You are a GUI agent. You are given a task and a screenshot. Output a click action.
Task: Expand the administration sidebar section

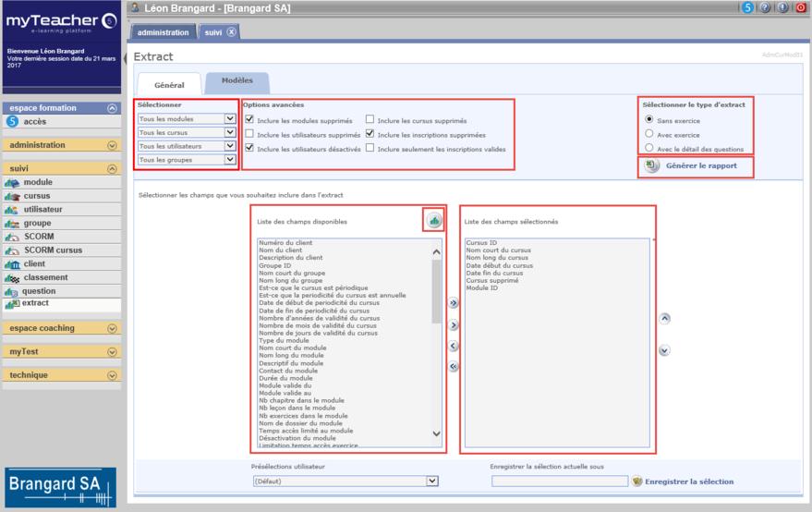pos(112,145)
